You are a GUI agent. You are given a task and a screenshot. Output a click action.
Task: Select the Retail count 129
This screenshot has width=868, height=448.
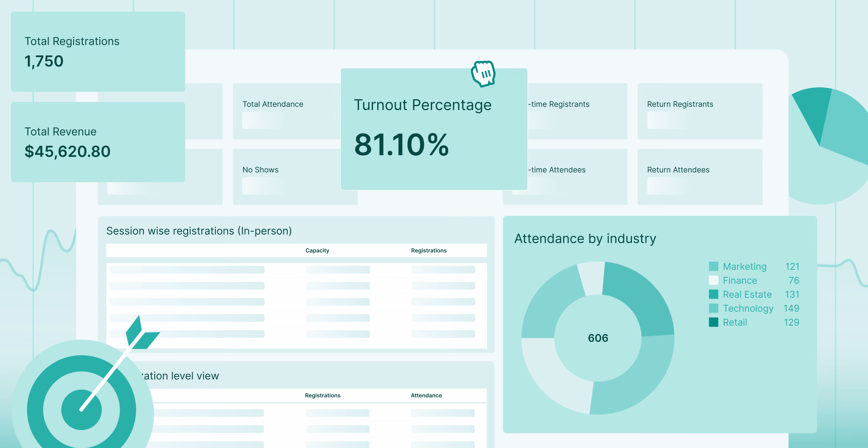[791, 322]
